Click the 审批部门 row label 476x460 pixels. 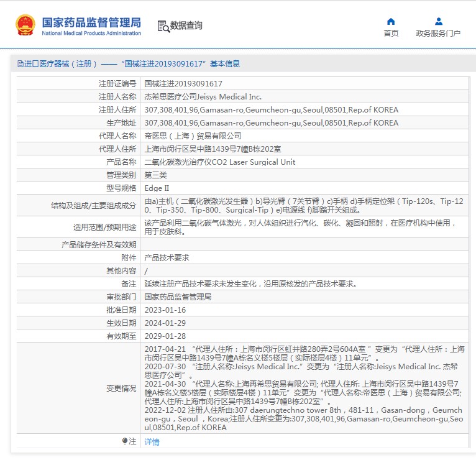pos(121,297)
